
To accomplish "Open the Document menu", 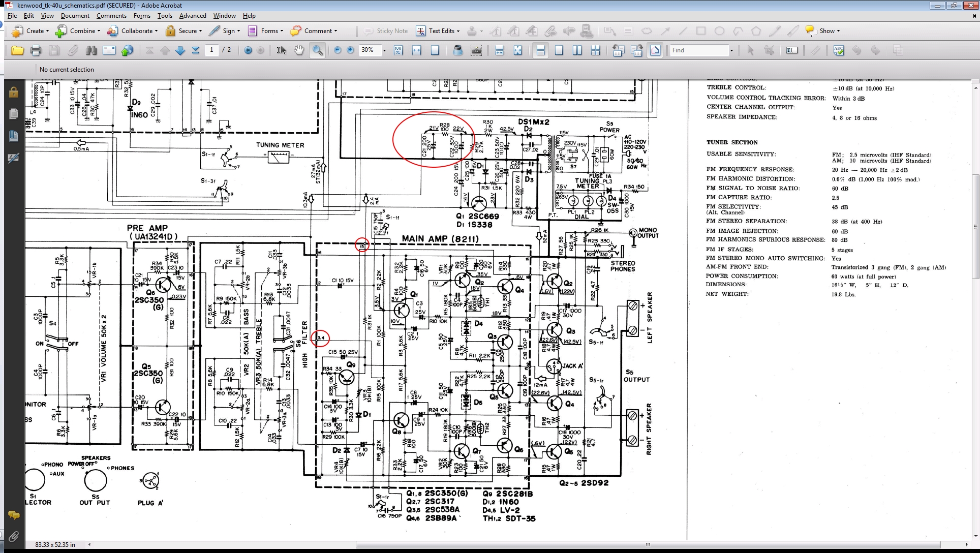I will (75, 16).
